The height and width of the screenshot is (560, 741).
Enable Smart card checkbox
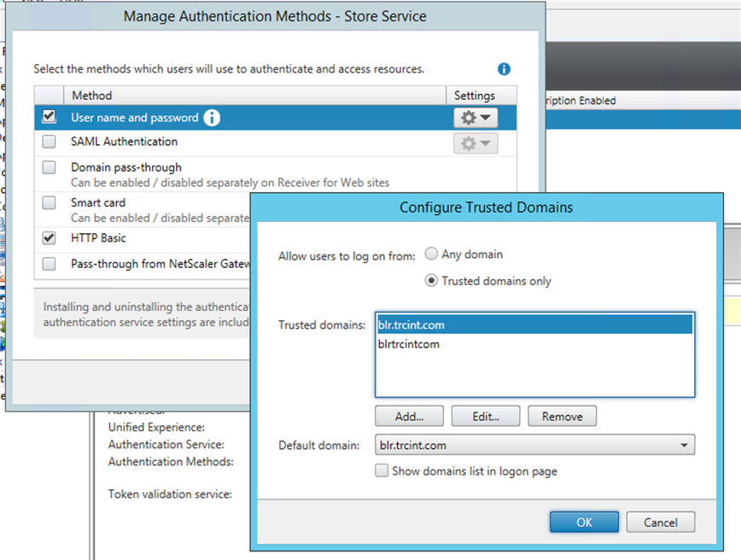pos(49,202)
